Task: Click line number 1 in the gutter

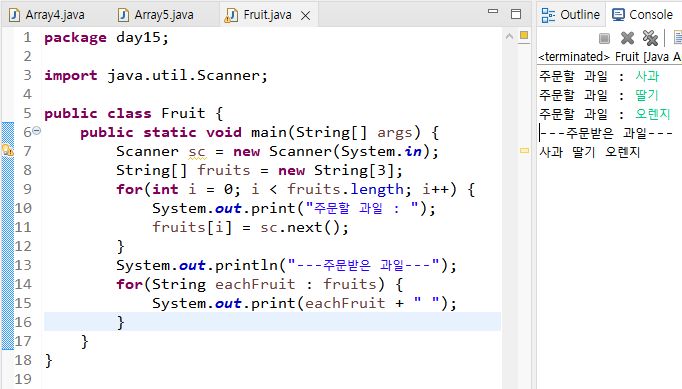Action: 27,37
